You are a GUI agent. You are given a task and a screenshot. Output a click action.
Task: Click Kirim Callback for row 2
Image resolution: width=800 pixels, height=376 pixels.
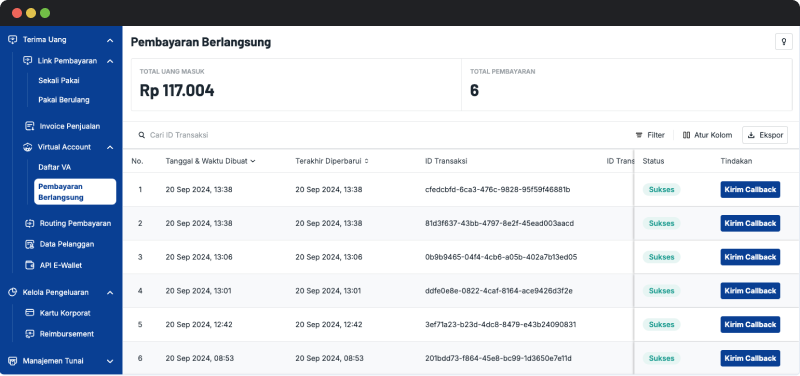(750, 223)
